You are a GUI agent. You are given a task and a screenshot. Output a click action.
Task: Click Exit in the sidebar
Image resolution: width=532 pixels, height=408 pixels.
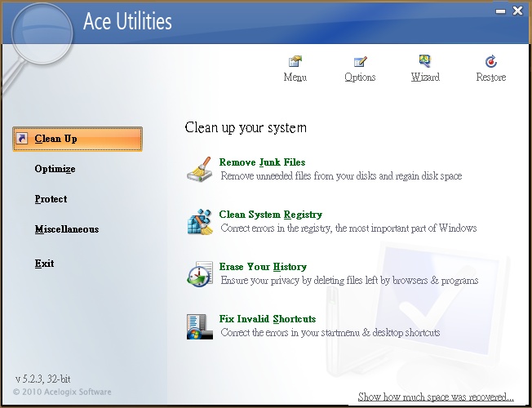click(x=44, y=264)
